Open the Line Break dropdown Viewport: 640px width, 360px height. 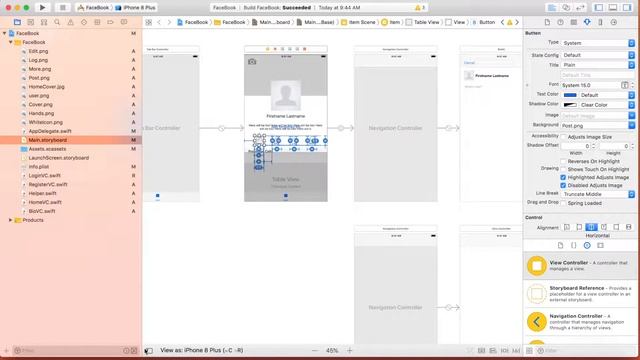point(598,194)
